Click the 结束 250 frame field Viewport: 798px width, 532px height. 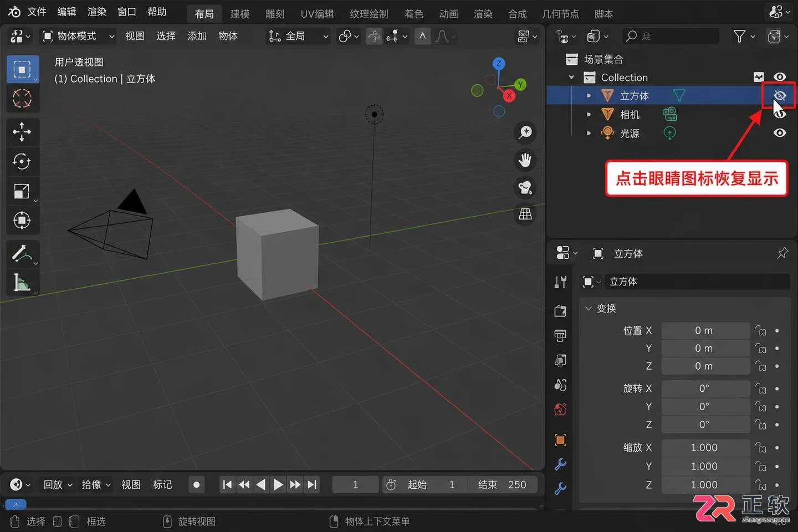(x=502, y=485)
